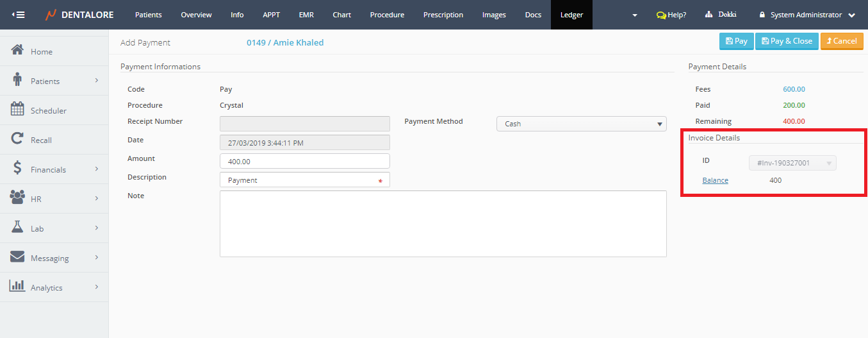Cancel the payment with Cancel button
Viewport: 868px width, 338px height.
(x=842, y=41)
